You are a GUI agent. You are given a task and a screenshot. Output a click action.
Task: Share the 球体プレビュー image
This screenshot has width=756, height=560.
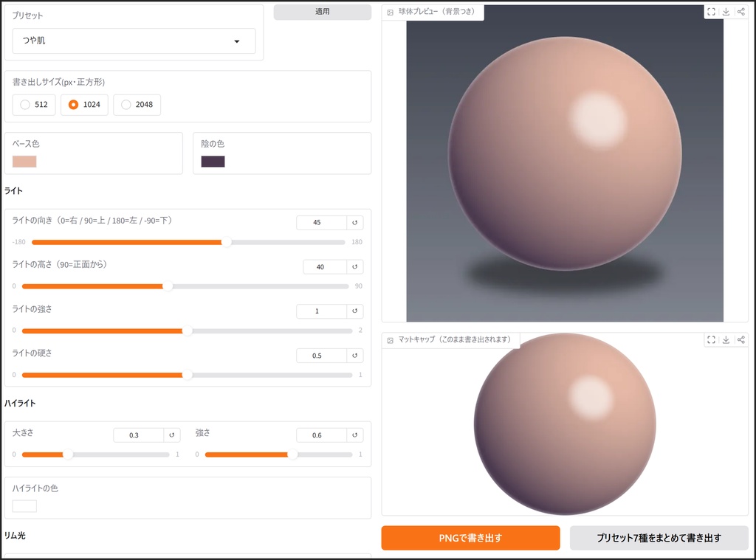(x=741, y=12)
